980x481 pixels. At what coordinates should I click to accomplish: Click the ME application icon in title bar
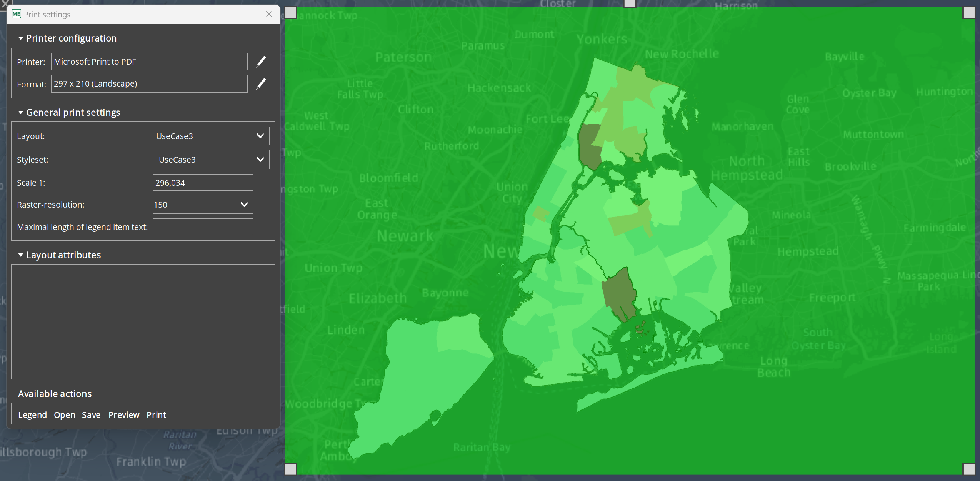16,14
